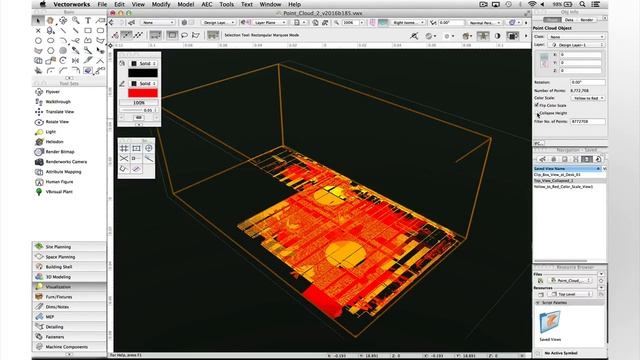640x360 pixels.
Task: Open the Dims/Notes tool set
Action: tap(69, 307)
